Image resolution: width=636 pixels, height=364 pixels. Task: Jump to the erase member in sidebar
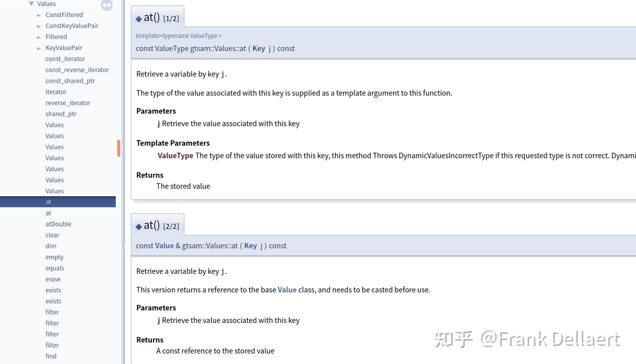(53, 279)
